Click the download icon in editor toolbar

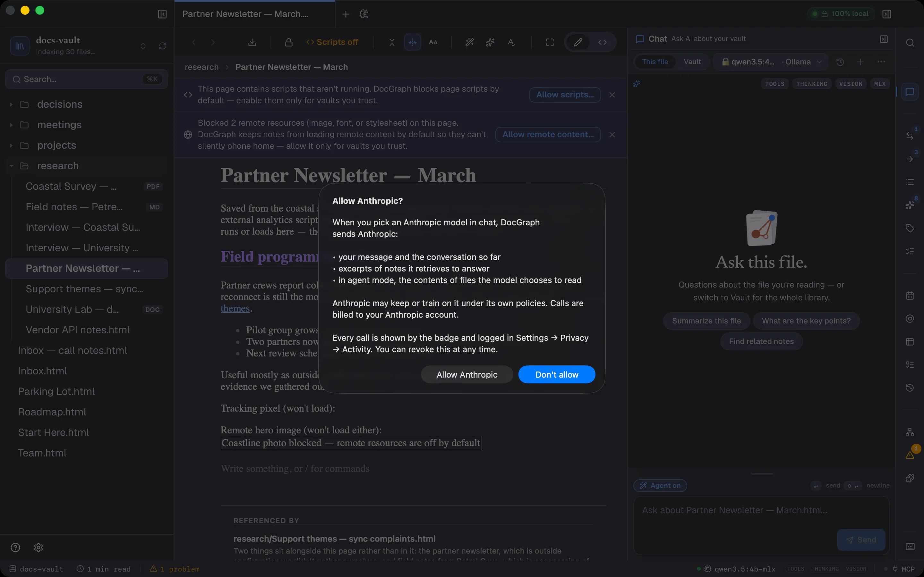pyautogui.click(x=252, y=42)
